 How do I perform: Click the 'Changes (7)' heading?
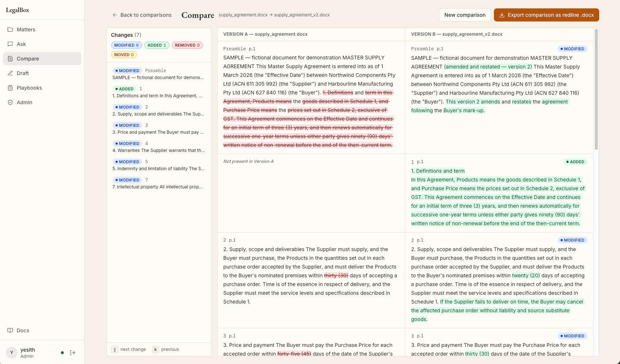tap(126, 35)
